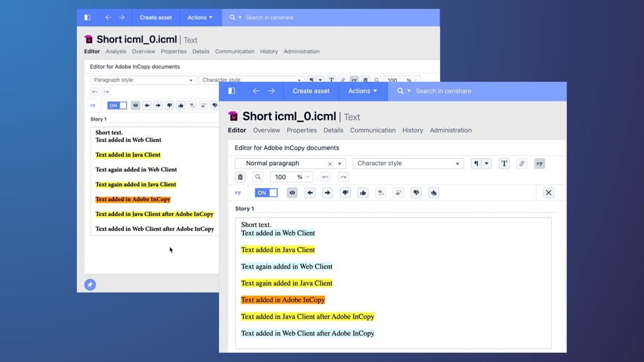Go back using front window's left arrow

click(x=256, y=91)
